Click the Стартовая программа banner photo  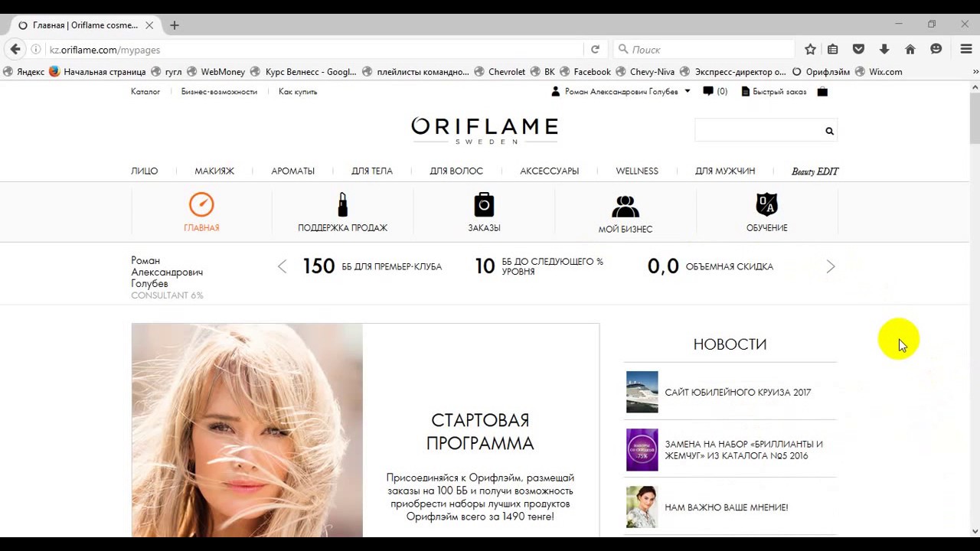(x=247, y=430)
